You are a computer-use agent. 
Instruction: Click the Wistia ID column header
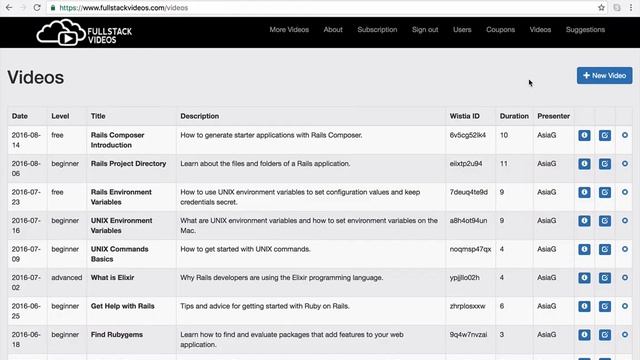coord(464,116)
